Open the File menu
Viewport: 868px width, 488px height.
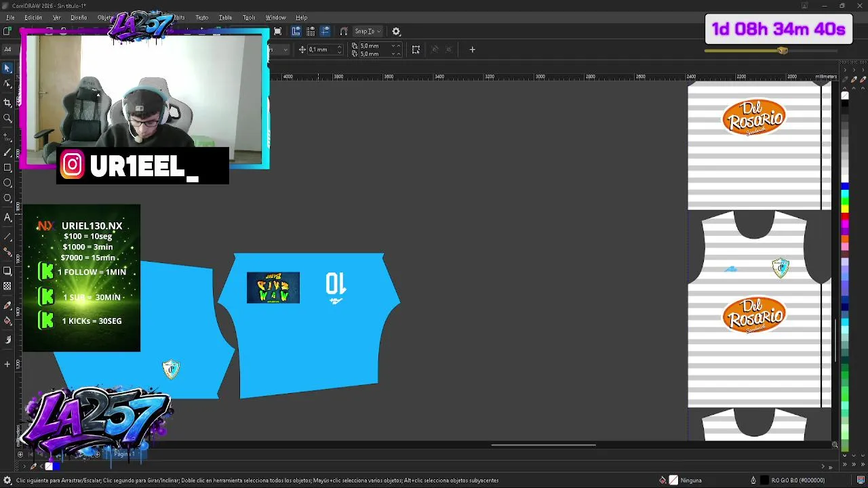click(x=10, y=18)
